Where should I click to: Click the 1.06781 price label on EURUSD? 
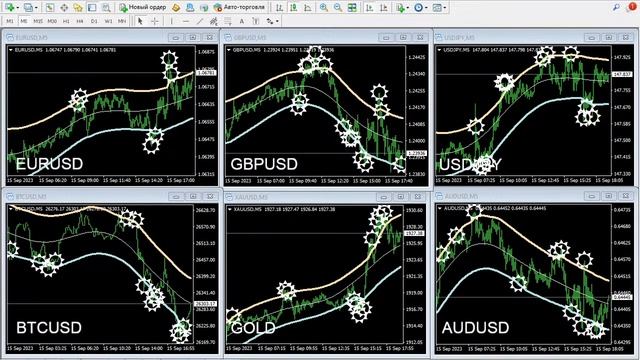tap(207, 73)
